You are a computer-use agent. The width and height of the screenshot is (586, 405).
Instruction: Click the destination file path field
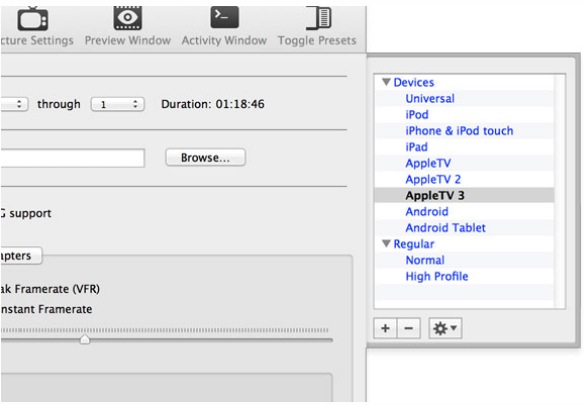point(73,158)
